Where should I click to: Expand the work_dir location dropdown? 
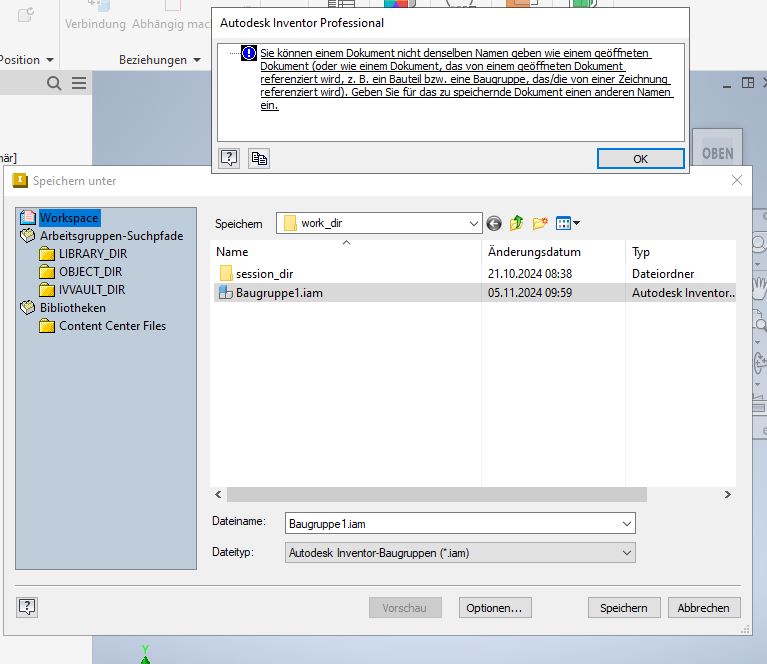click(x=473, y=224)
